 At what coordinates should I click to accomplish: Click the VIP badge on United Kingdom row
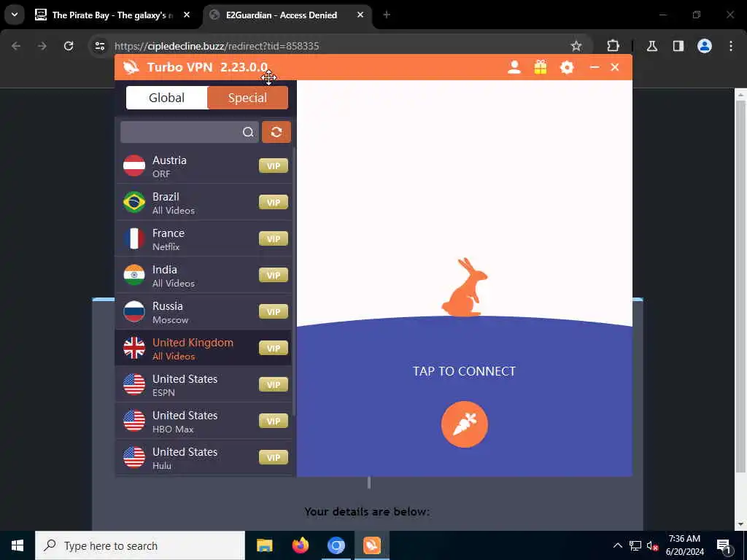point(274,348)
